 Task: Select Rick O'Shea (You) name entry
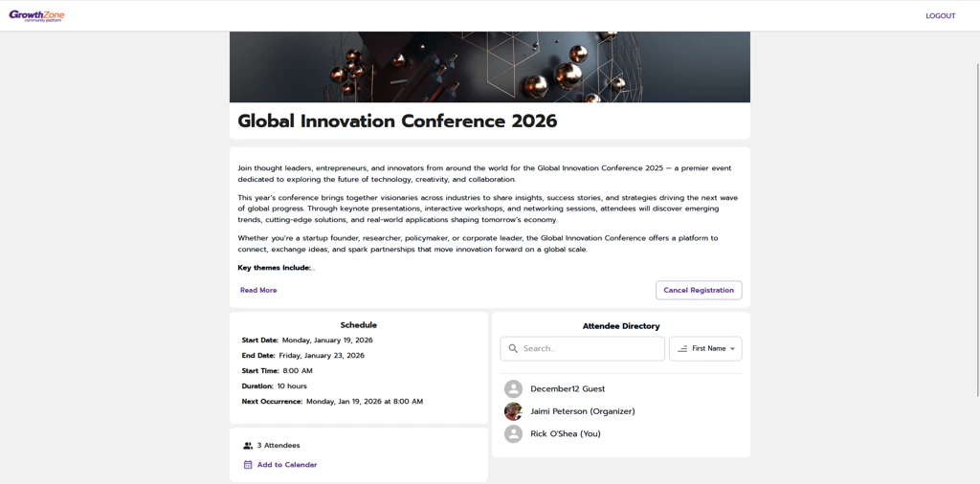566,434
